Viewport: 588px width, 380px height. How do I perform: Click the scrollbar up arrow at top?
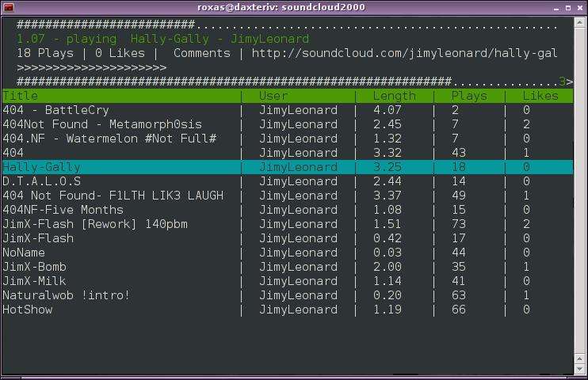coord(579,22)
